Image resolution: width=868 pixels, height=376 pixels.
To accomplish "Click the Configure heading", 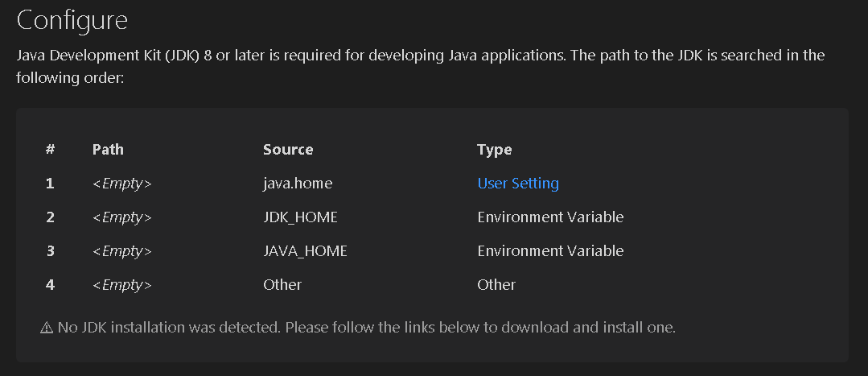I will point(72,20).
